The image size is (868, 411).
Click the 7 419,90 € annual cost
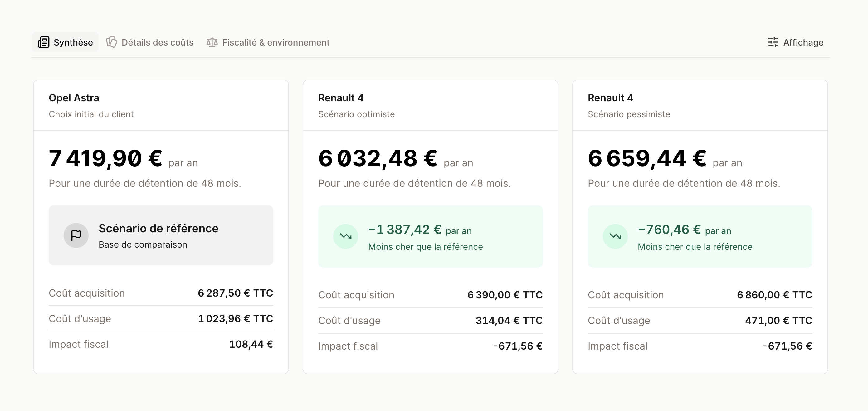point(105,158)
